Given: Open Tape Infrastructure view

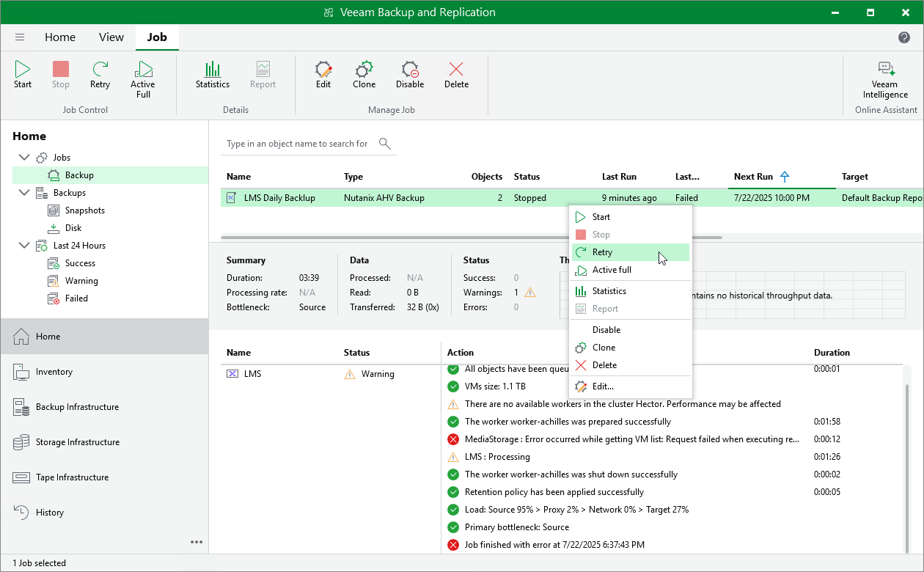Looking at the screenshot, I should point(104,477).
